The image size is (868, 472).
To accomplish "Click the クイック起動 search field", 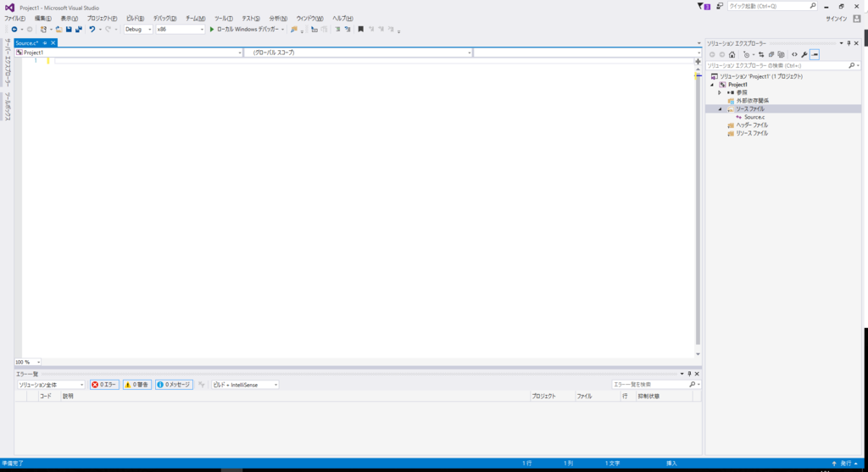I will click(x=772, y=6).
